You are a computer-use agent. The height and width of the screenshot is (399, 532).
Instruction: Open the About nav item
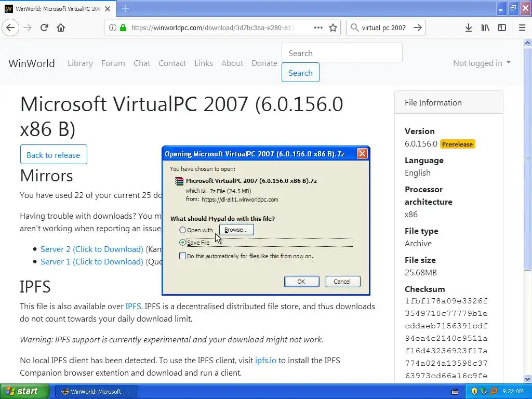click(x=232, y=63)
